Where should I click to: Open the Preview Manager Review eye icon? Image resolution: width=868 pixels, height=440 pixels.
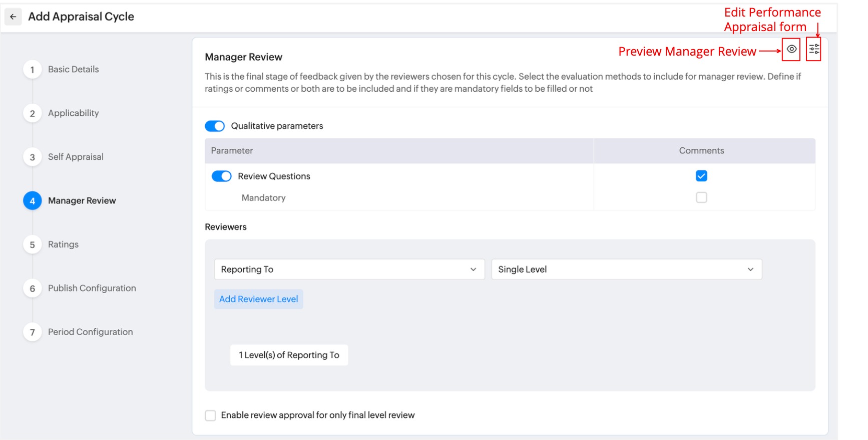(791, 49)
